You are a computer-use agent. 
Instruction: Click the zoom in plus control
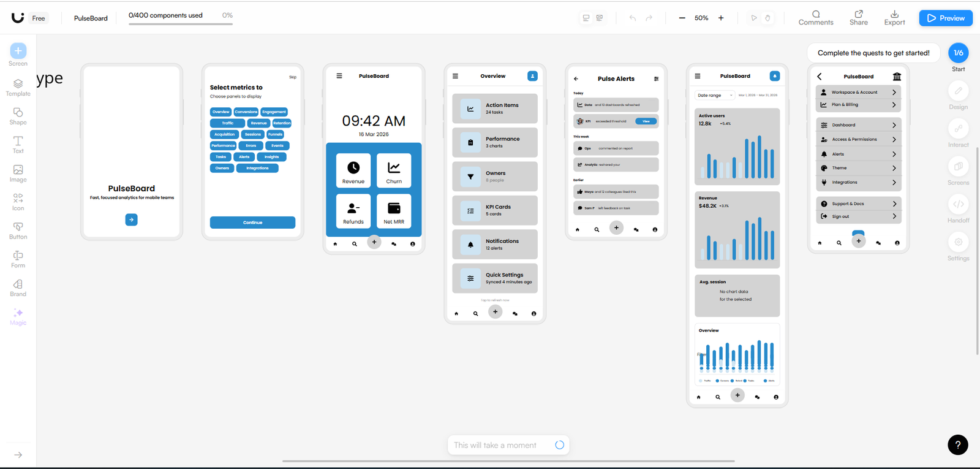[721, 18]
